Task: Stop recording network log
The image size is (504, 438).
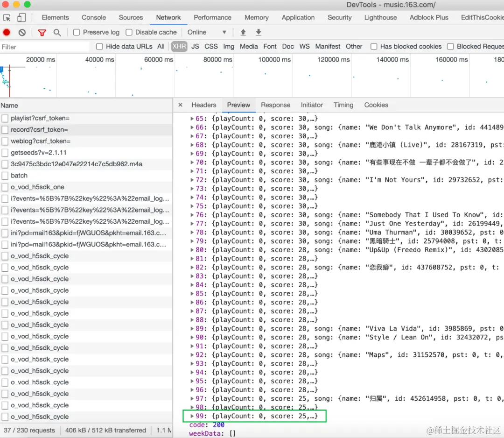Action: (7, 32)
